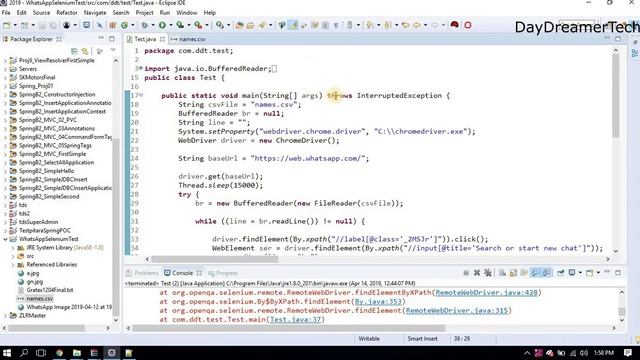Image resolution: width=640 pixels, height=360 pixels.
Task: Switch to the Problems tab
Action: pos(142,273)
